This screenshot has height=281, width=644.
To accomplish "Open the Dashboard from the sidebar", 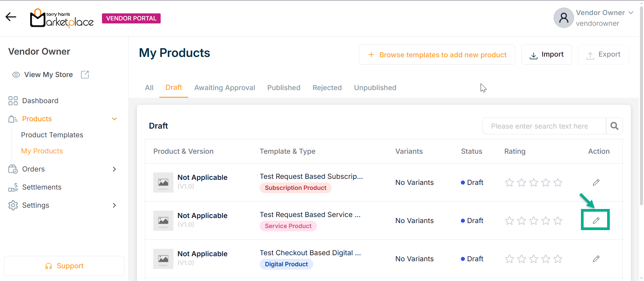I will click(x=40, y=101).
